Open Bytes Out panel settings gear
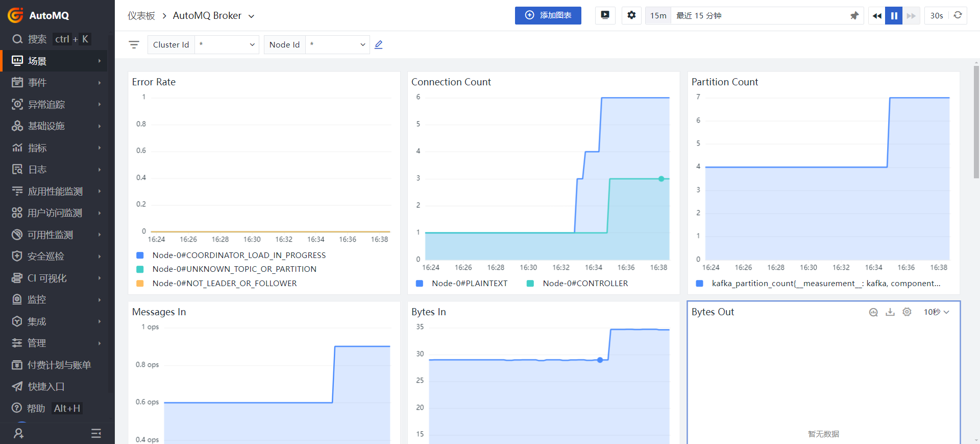 click(907, 312)
